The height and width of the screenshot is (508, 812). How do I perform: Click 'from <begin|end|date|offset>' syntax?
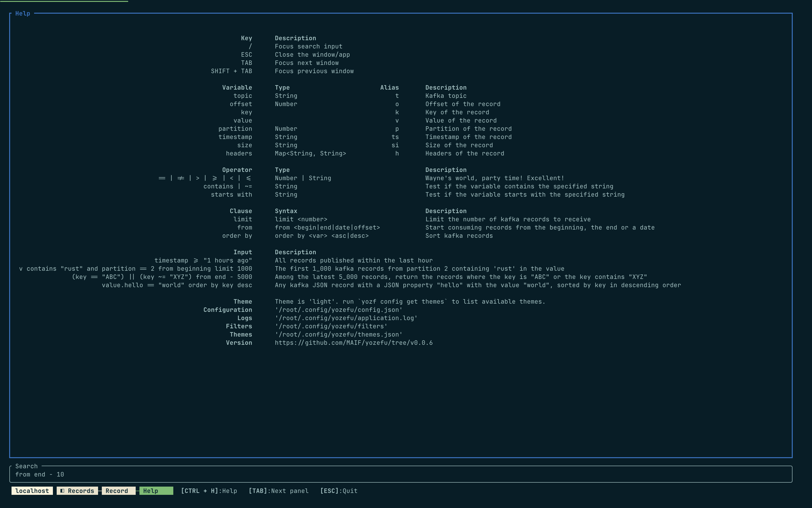(328, 227)
